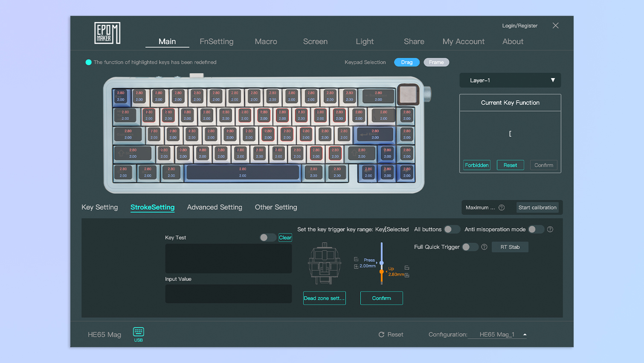Image resolution: width=644 pixels, height=363 pixels.
Task: Click the Input Value text field
Action: pos(228,294)
